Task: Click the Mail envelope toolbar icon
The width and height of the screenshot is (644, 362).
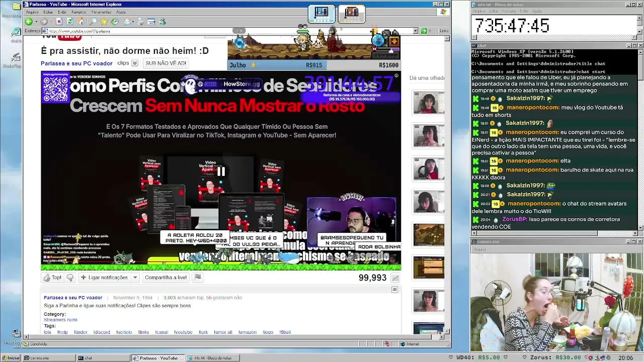Action: pos(127,22)
